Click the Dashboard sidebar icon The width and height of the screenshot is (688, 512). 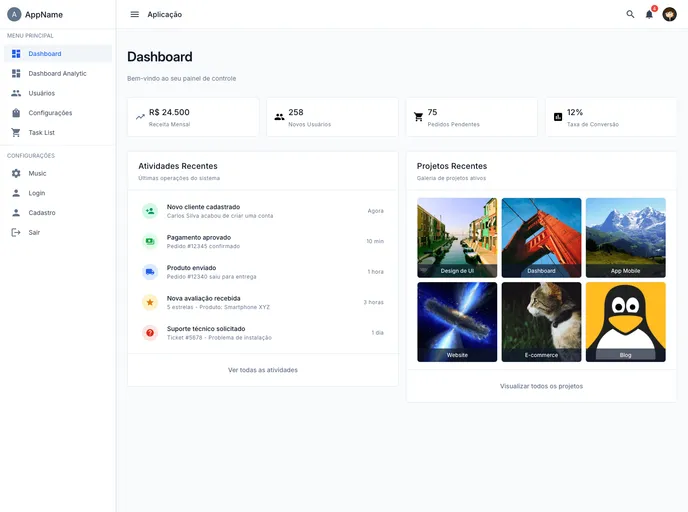click(16, 54)
